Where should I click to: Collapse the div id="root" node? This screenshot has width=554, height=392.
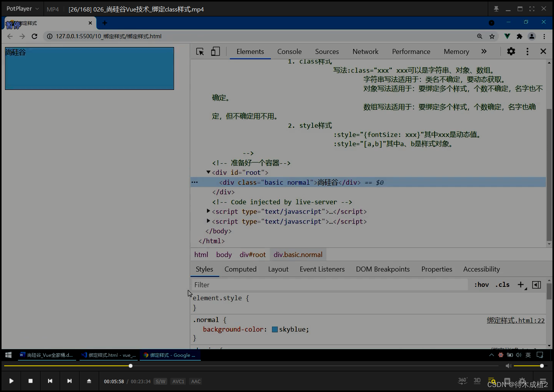click(x=208, y=172)
